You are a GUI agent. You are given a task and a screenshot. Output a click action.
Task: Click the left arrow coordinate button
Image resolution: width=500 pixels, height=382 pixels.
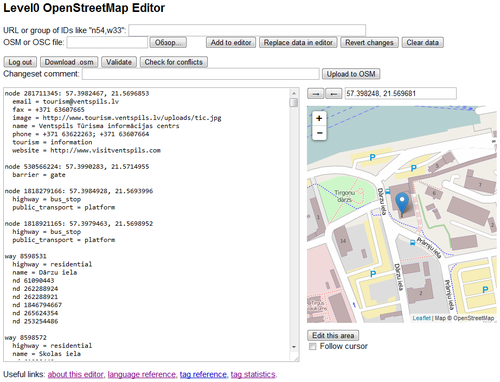(x=333, y=94)
